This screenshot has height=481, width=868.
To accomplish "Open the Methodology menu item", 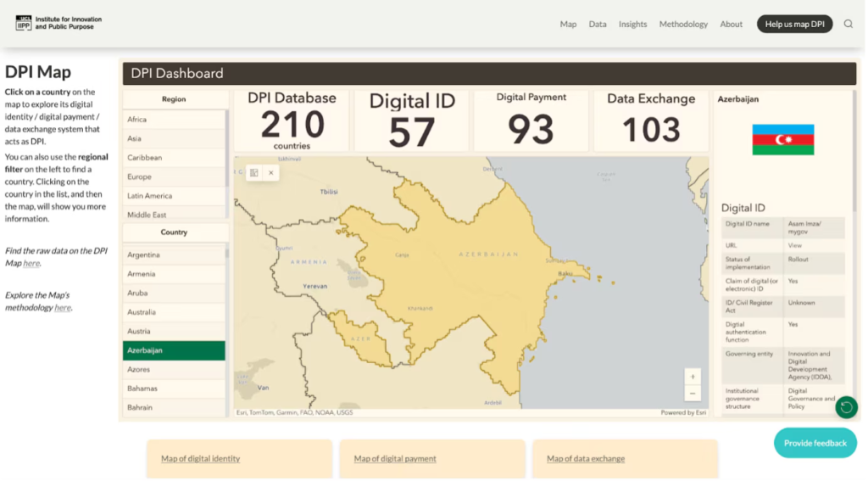I will point(683,24).
